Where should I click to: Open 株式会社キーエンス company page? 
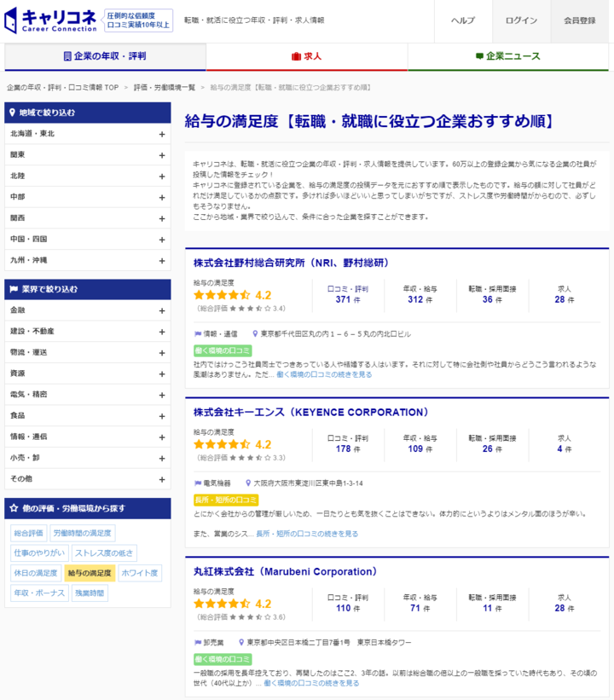(310, 412)
